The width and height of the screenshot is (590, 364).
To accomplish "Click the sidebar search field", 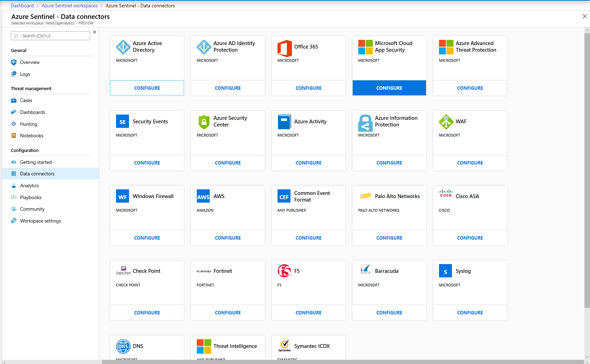I will [51, 36].
